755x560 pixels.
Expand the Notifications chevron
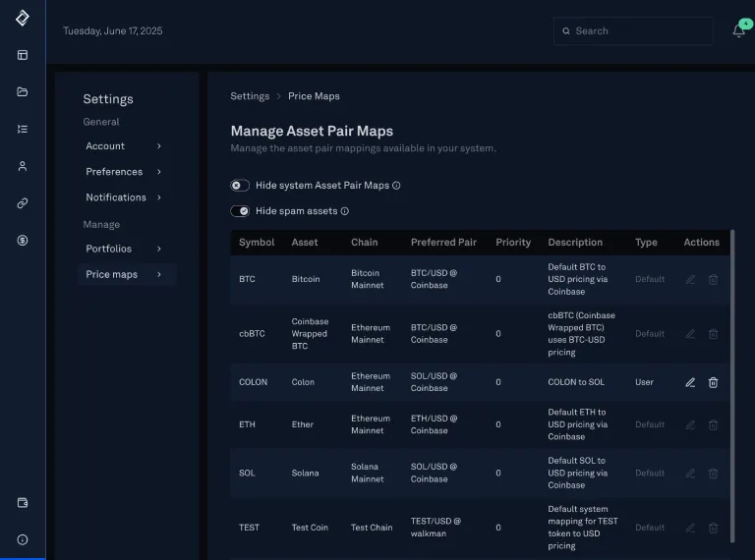tap(159, 197)
